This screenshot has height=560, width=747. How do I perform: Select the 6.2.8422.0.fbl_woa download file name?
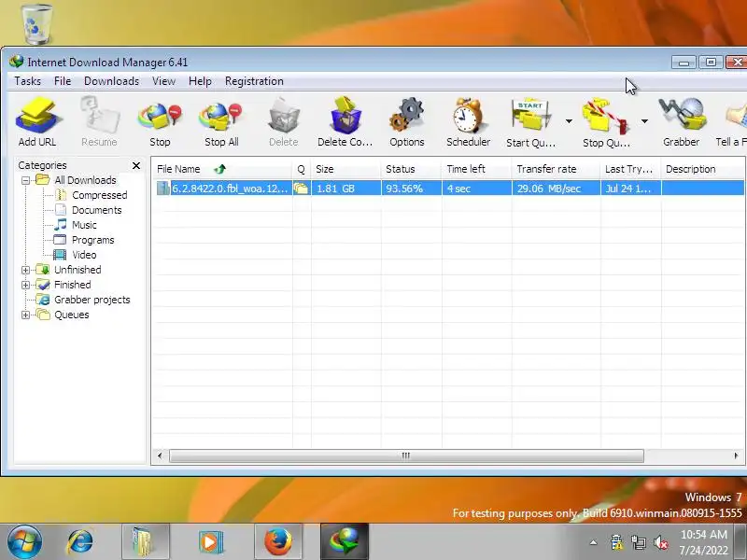pyautogui.click(x=230, y=189)
